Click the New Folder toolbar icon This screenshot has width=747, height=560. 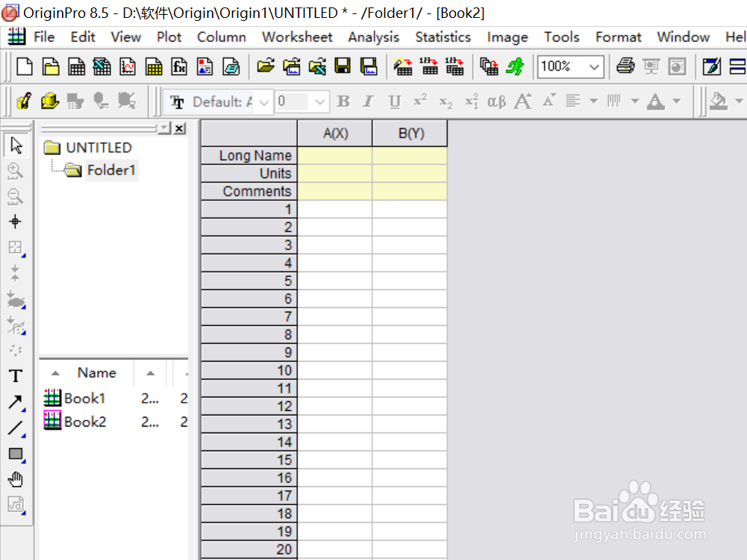click(51, 66)
